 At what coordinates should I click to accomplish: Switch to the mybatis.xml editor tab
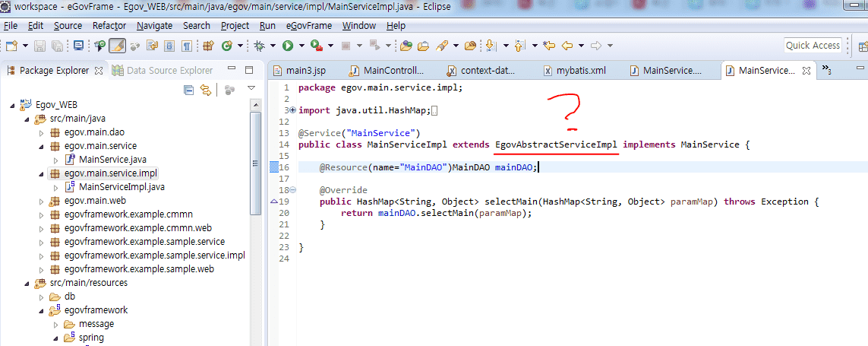575,71
